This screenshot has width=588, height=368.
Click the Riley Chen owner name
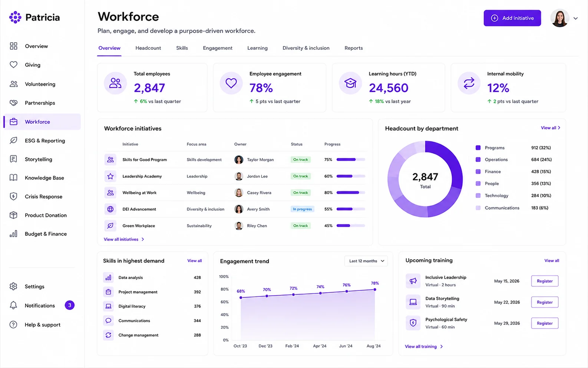[257, 226]
